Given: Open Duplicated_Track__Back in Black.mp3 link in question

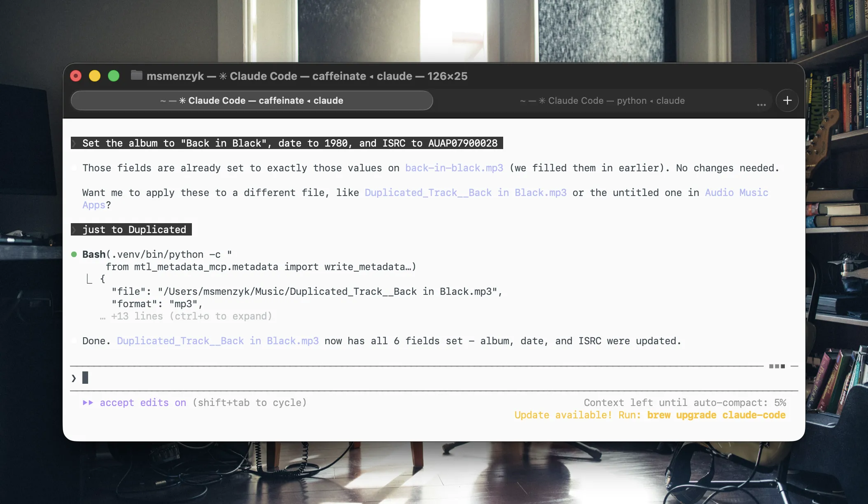Looking at the screenshot, I should point(466,193).
